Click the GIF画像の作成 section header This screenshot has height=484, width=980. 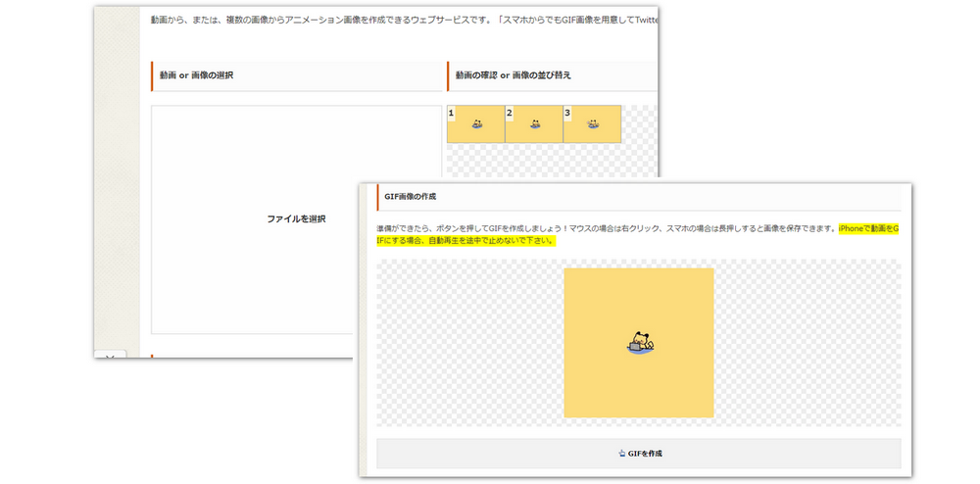(411, 197)
